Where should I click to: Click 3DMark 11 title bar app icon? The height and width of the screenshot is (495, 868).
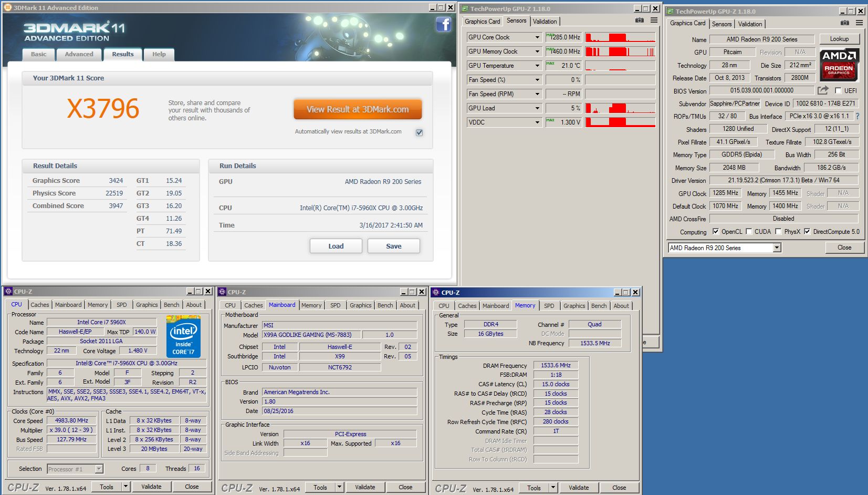pos(8,7)
